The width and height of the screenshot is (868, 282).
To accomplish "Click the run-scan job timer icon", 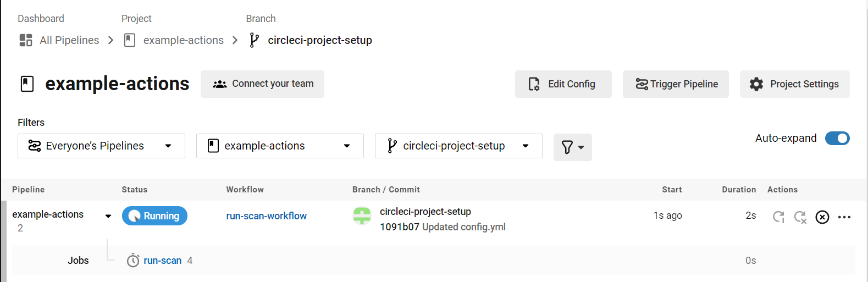I will 133,260.
